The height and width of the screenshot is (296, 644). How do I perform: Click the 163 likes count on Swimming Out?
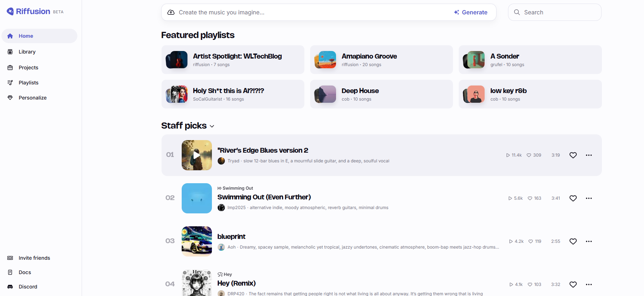[535, 198]
